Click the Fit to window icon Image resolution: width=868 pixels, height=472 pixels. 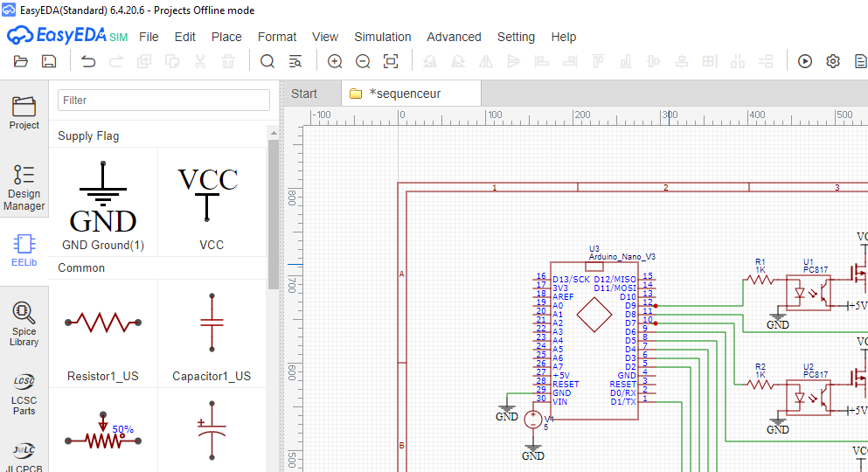pos(391,61)
